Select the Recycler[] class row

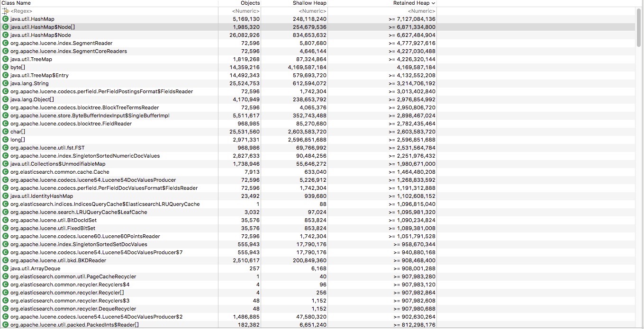pos(317,293)
